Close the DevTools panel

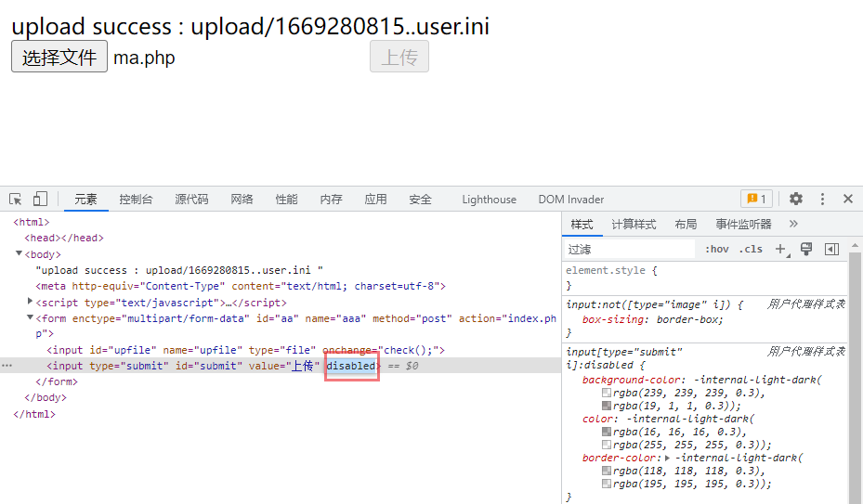[848, 199]
